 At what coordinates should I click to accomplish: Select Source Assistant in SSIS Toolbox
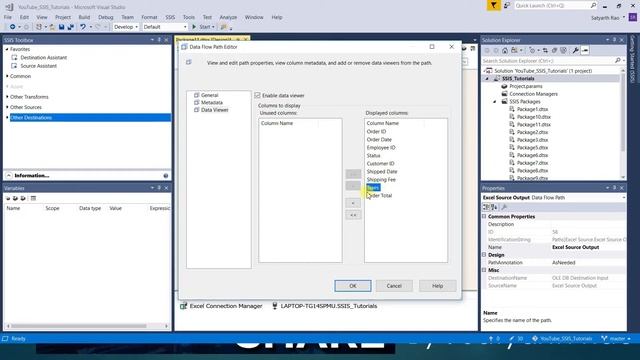tap(39, 66)
